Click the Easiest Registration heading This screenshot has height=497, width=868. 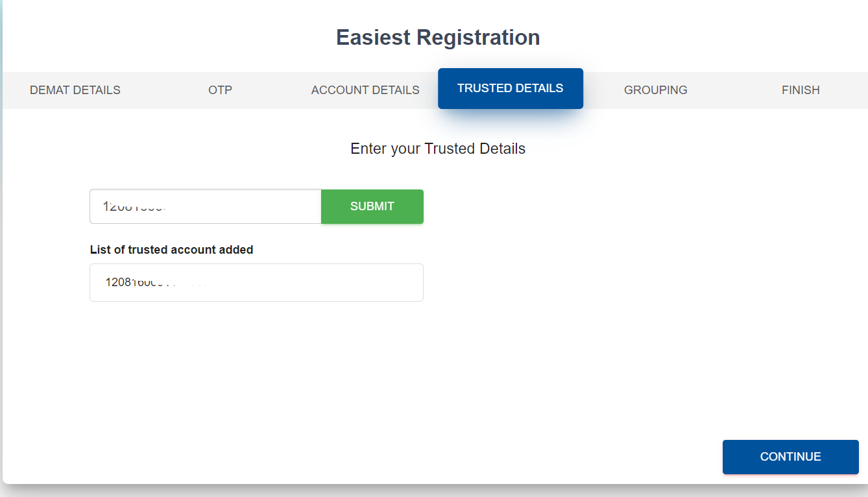pyautogui.click(x=438, y=38)
